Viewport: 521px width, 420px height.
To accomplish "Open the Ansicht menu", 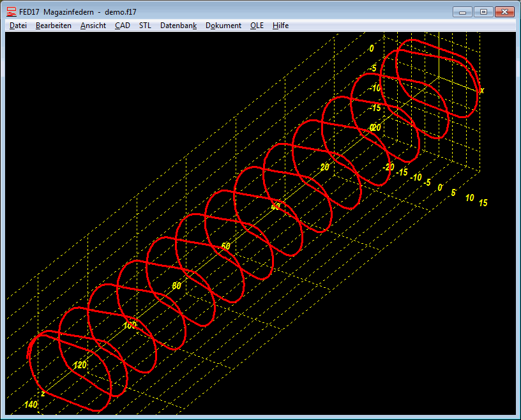I will coord(93,26).
